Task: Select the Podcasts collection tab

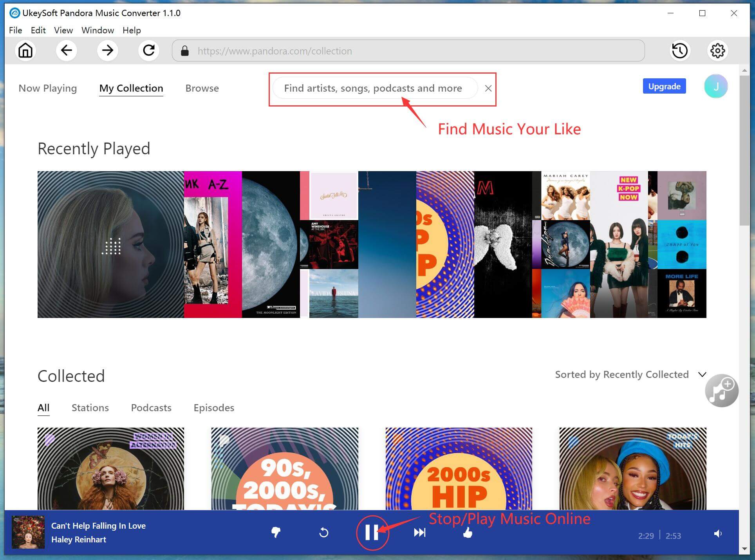Action: coord(152,407)
